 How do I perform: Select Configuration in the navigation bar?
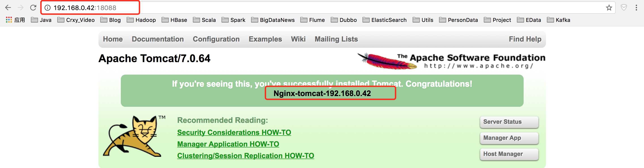pyautogui.click(x=216, y=39)
